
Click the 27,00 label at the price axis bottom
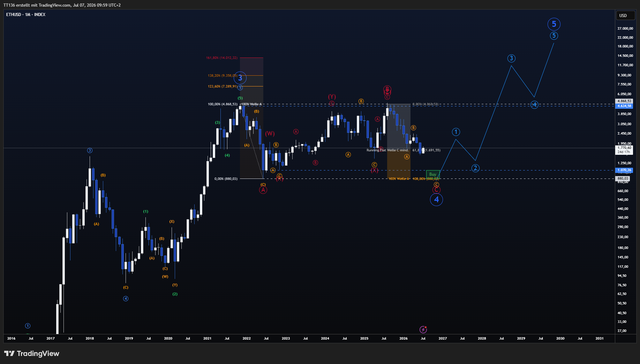pos(622,331)
